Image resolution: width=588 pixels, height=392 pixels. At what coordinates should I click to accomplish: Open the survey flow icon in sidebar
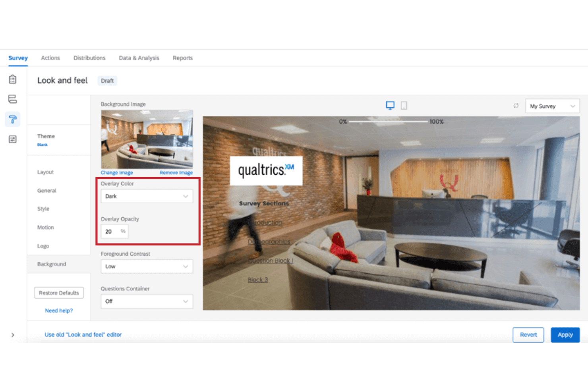(13, 99)
